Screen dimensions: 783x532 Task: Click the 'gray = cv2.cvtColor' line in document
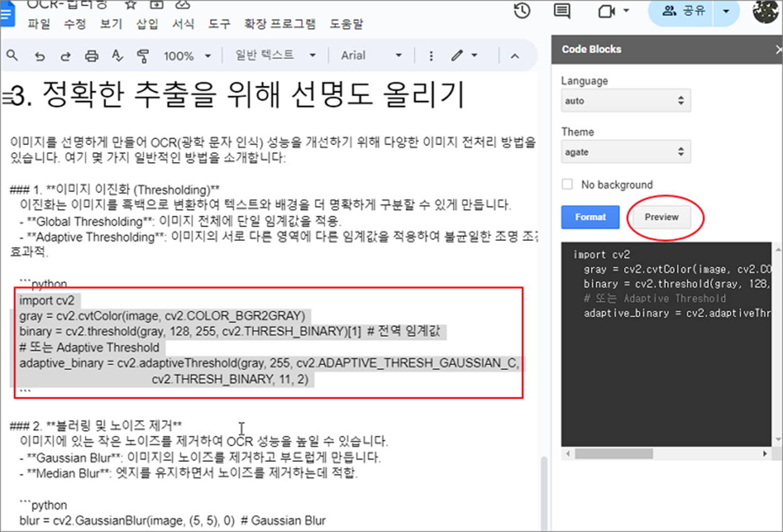tap(162, 315)
